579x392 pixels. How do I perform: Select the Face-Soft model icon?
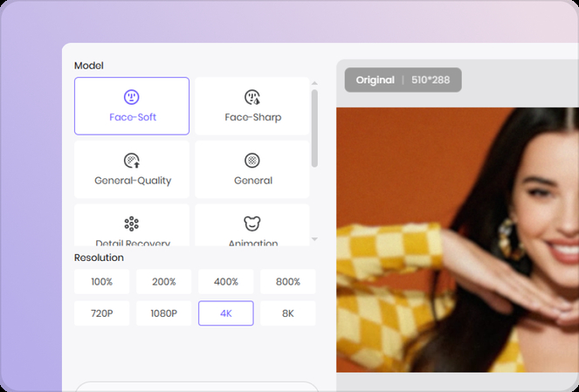(131, 97)
